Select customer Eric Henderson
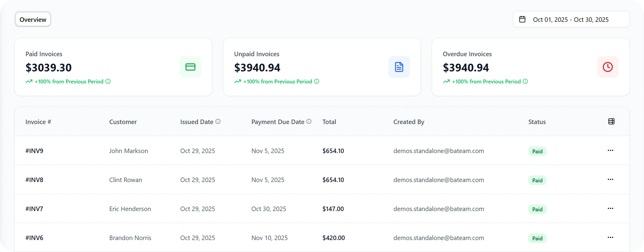The image size is (644, 252). tap(130, 209)
